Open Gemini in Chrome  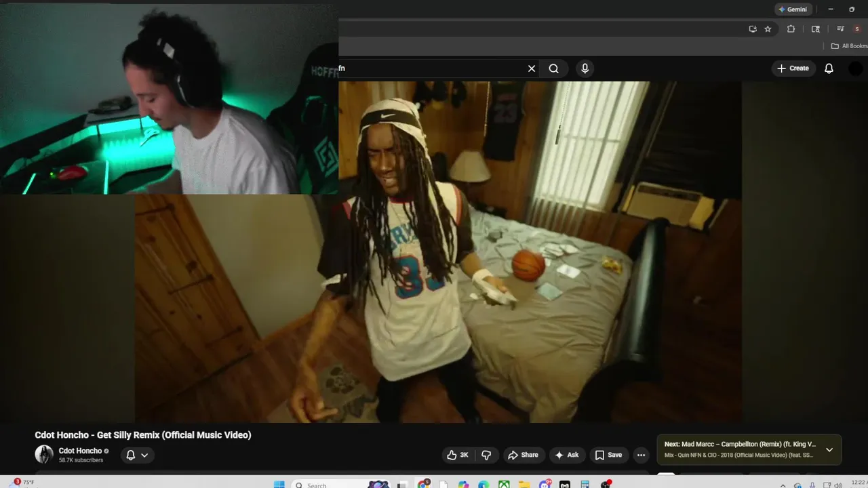[x=793, y=9]
